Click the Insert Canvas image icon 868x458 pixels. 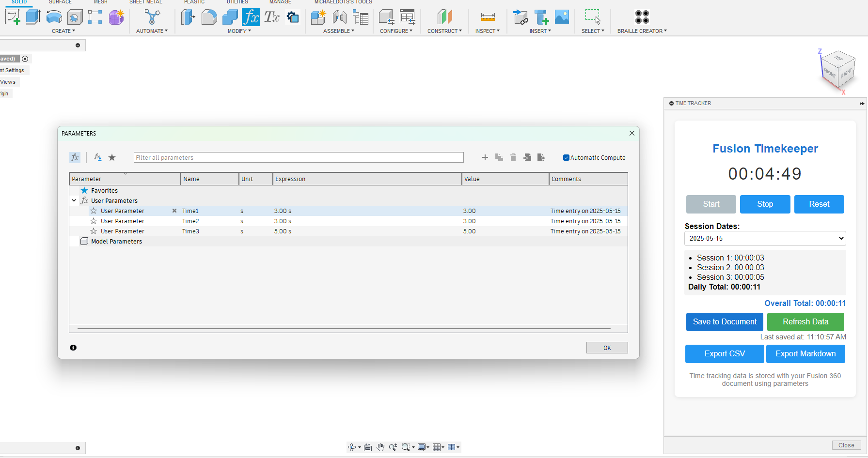pos(562,17)
